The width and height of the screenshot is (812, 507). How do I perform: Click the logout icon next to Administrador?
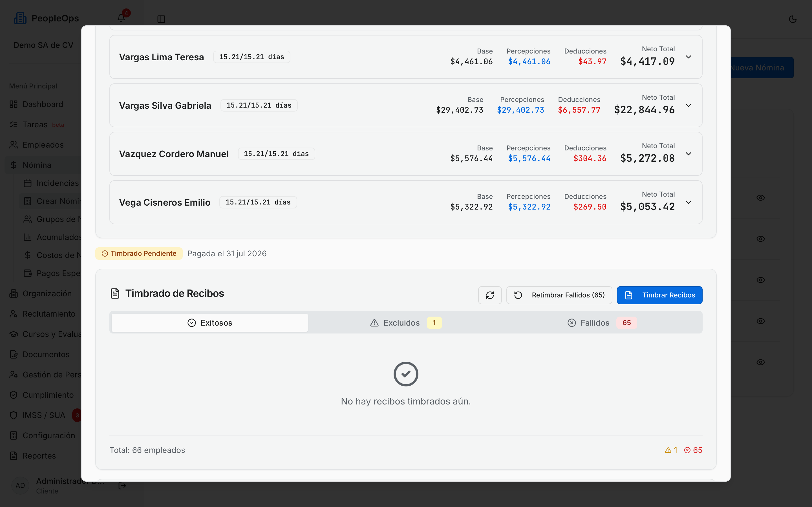(122, 486)
